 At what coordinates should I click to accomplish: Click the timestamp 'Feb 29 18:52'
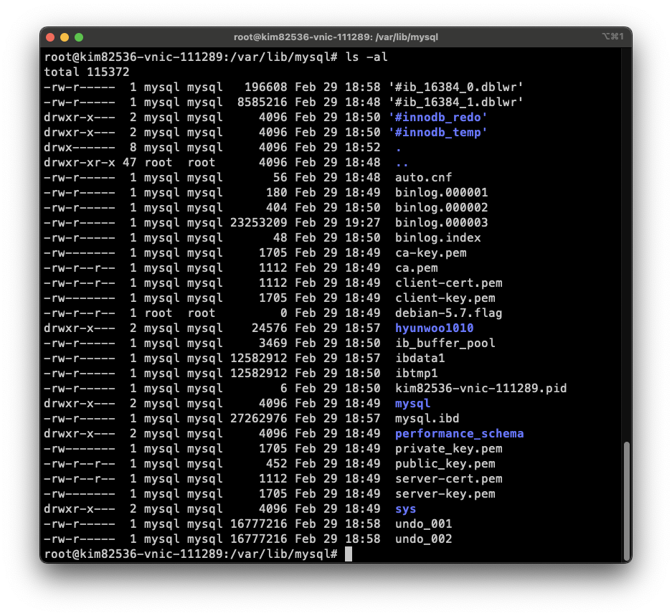point(337,148)
